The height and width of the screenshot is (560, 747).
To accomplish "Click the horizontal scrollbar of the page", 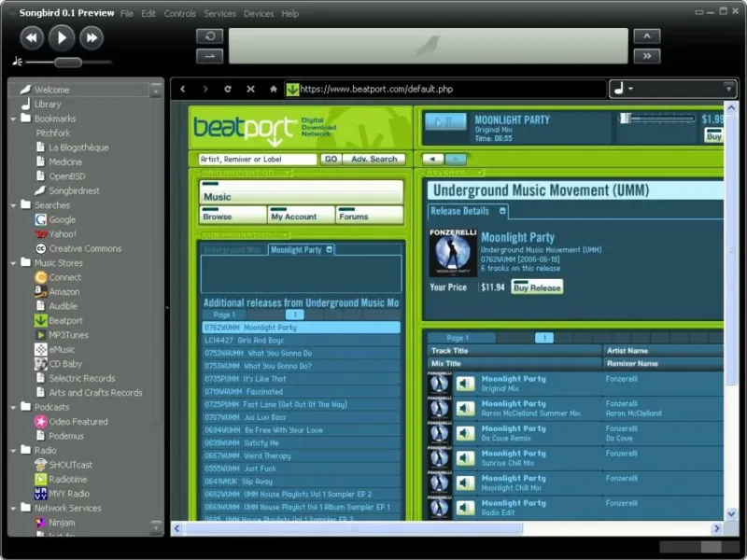I will tap(354, 528).
